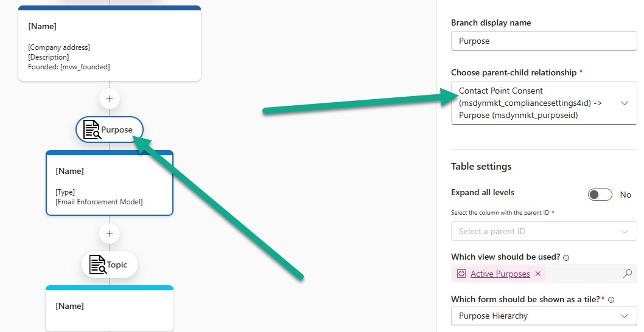This screenshot has height=332, width=644.
Task: Click the Purpose branch document icon
Action: pos(91,130)
